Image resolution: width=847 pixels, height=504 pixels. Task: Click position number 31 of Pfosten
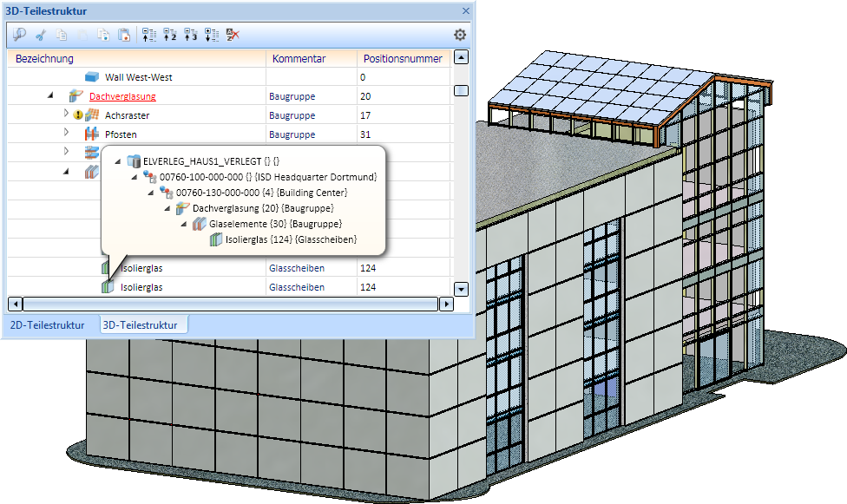[x=365, y=134]
